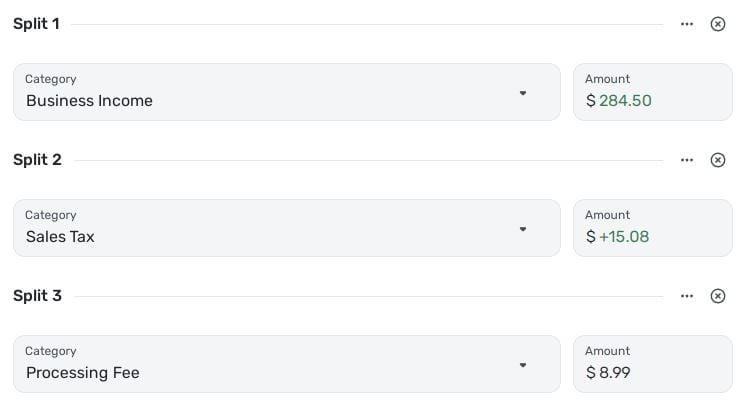Select the Split 2 heading text
Image resolution: width=752 pixels, height=415 pixels.
point(37,160)
